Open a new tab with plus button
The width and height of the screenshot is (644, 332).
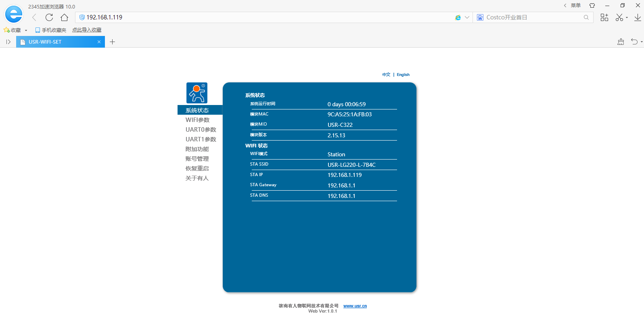[113, 42]
